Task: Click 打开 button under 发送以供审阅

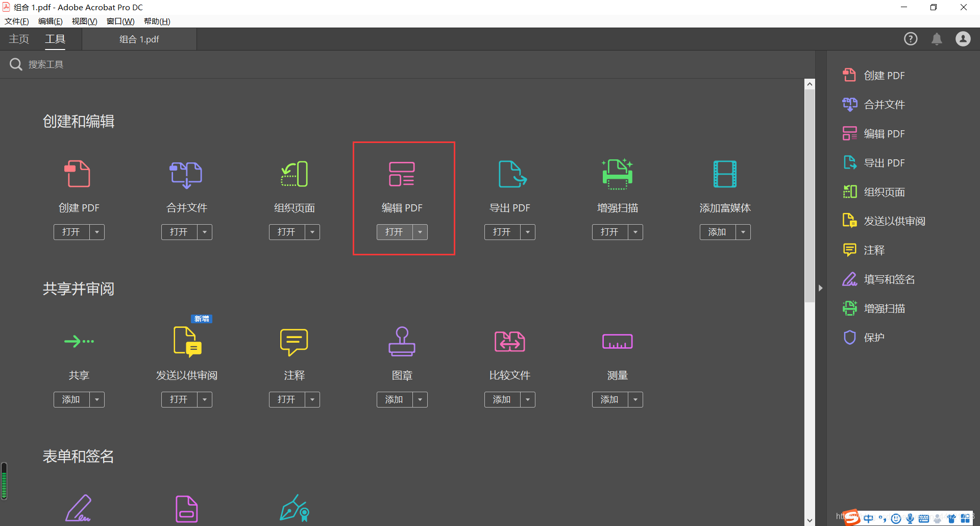Action: tap(179, 399)
